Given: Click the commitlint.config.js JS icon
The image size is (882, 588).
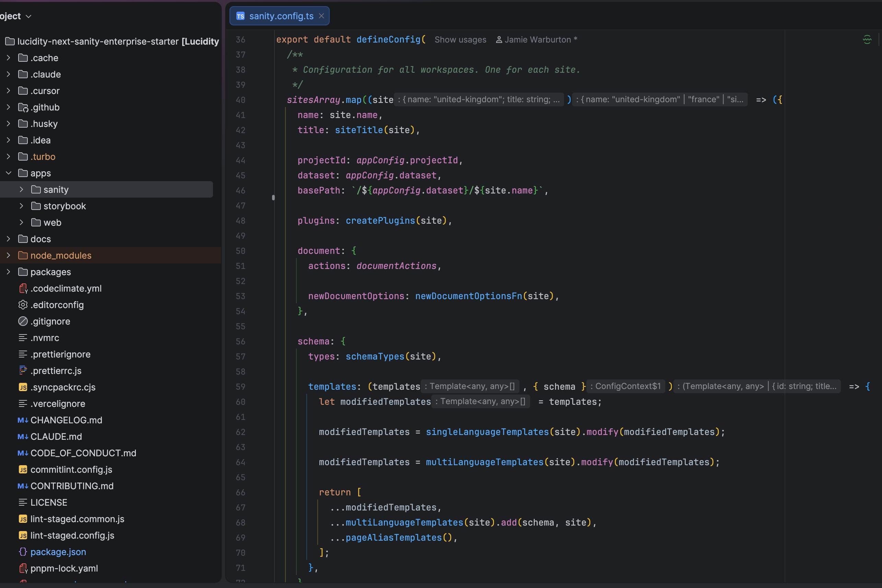Looking at the screenshot, I should (x=23, y=470).
